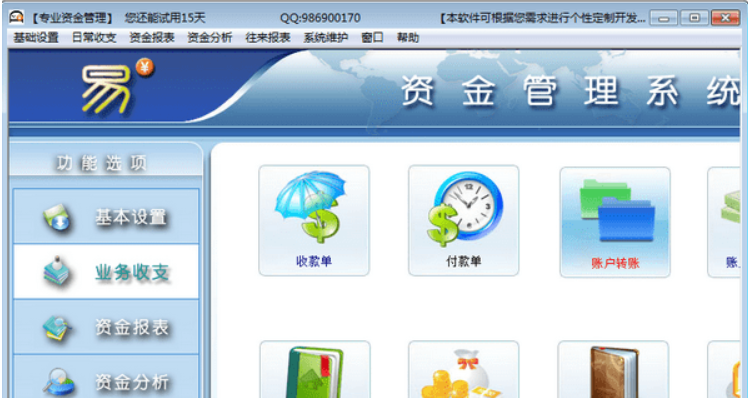Switch to 资金报表 sidebar panel
The width and height of the screenshot is (748, 398).
(x=106, y=327)
